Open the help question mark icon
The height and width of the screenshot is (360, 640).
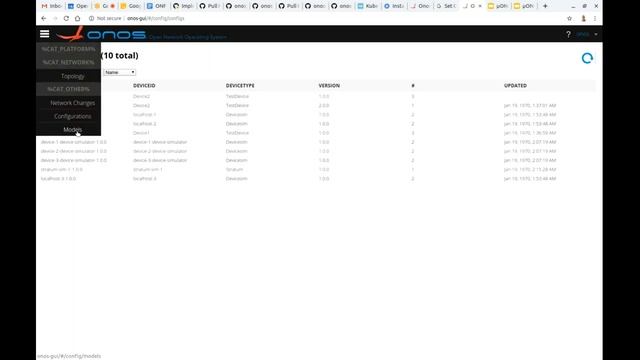point(568,34)
